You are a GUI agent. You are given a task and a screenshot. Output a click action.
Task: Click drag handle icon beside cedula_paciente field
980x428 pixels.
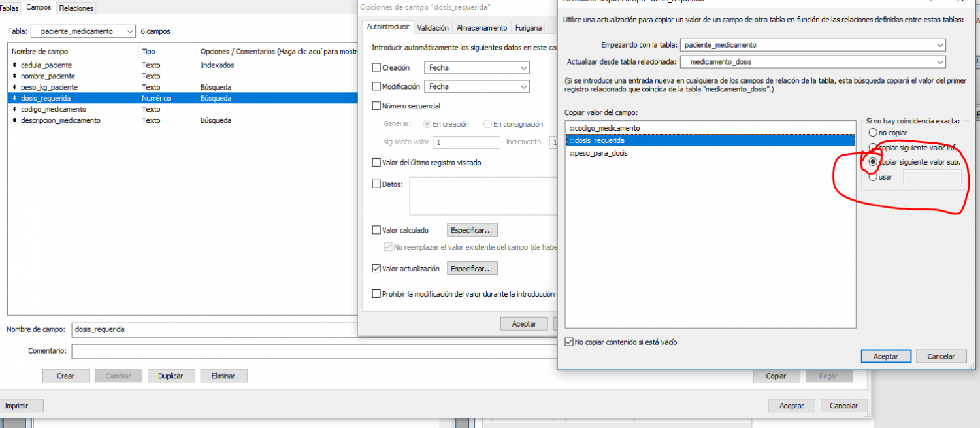[x=14, y=65]
